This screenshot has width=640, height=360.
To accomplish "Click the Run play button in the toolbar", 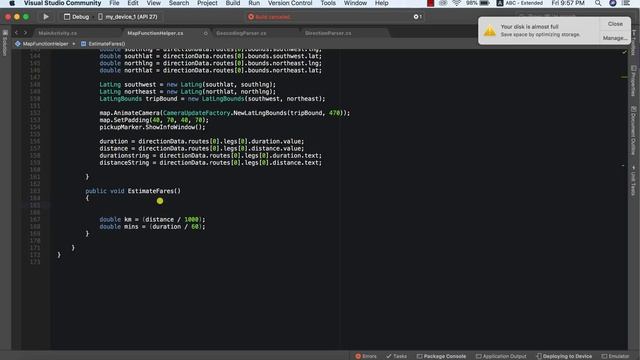I will pos(46,17).
